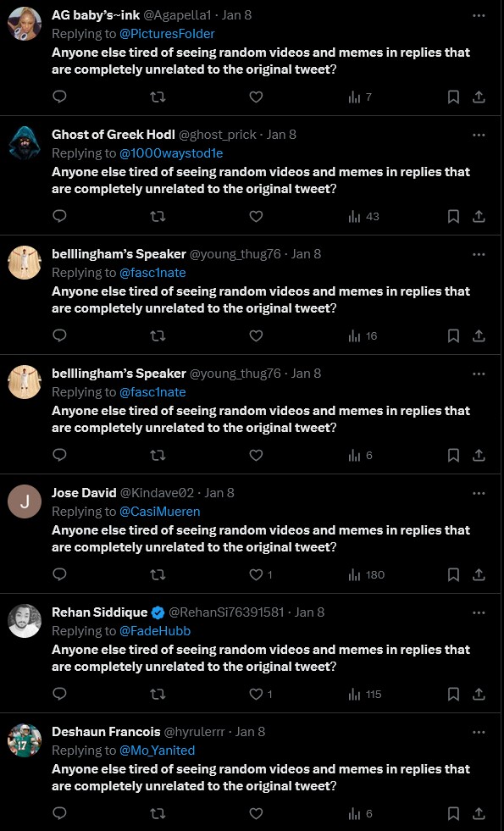Open more options on Rehan Siddique's tweet

pyautogui.click(x=479, y=612)
